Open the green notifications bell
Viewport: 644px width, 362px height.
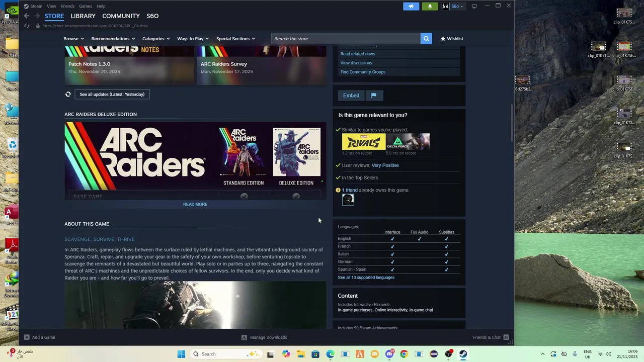(x=430, y=6)
